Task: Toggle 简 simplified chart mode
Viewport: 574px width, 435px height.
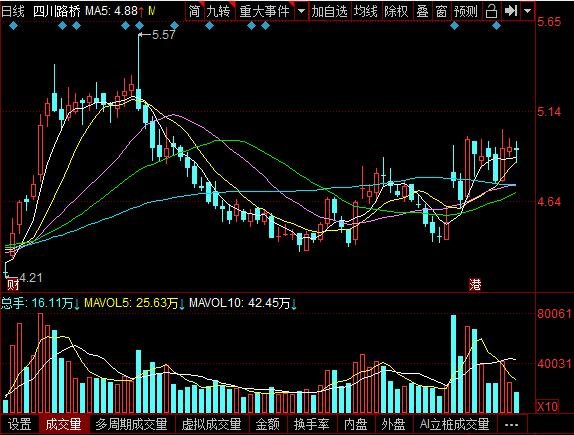Action: tap(194, 11)
